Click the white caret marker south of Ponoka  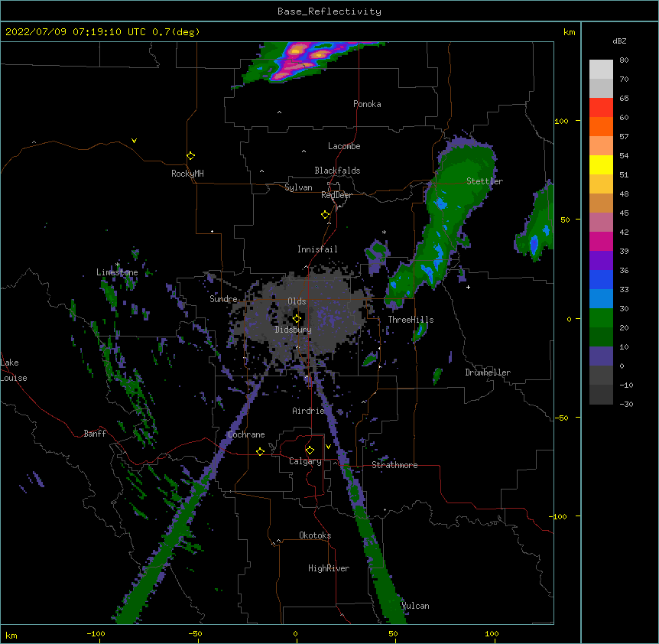280,112
